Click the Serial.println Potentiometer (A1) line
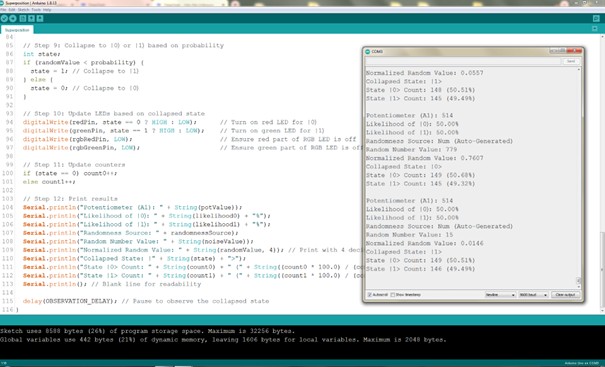 [132, 207]
